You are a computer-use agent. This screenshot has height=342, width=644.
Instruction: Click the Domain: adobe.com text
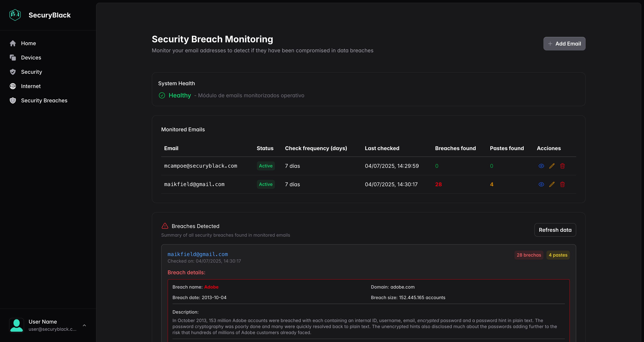(x=392, y=287)
